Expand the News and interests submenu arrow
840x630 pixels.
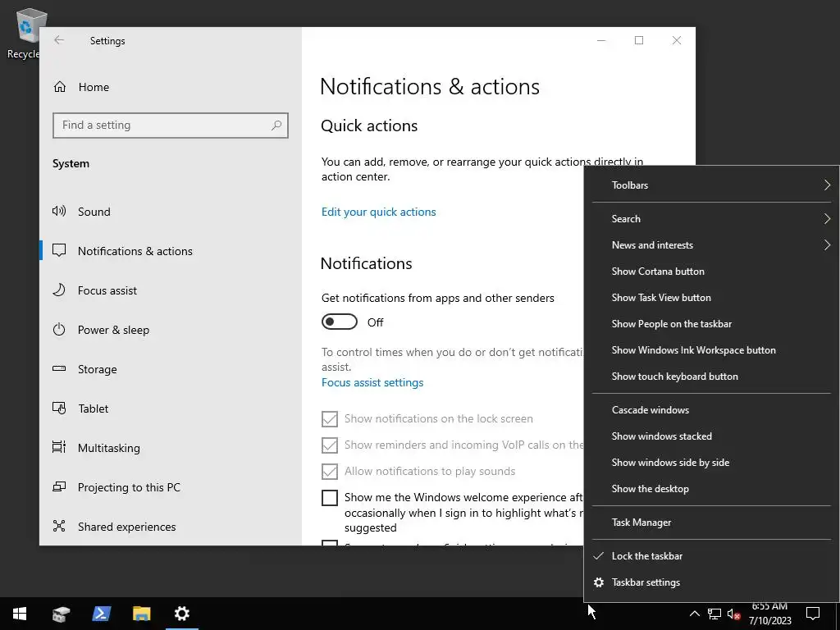click(x=827, y=244)
